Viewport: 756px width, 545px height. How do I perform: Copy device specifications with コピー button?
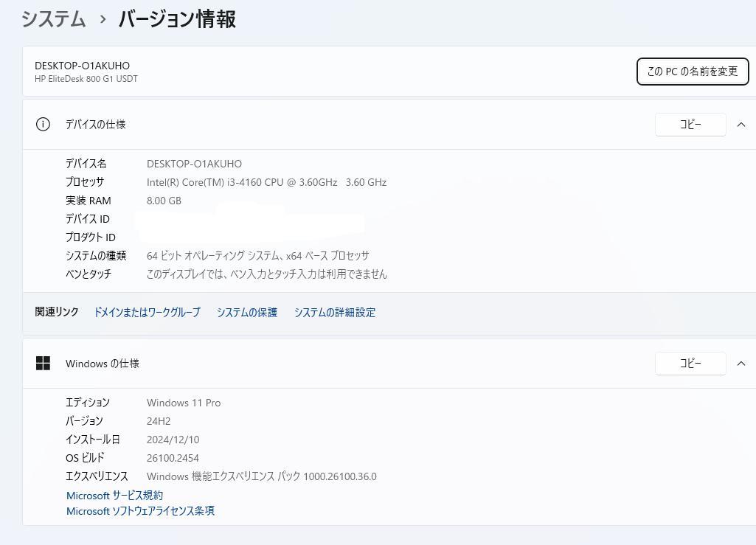690,125
